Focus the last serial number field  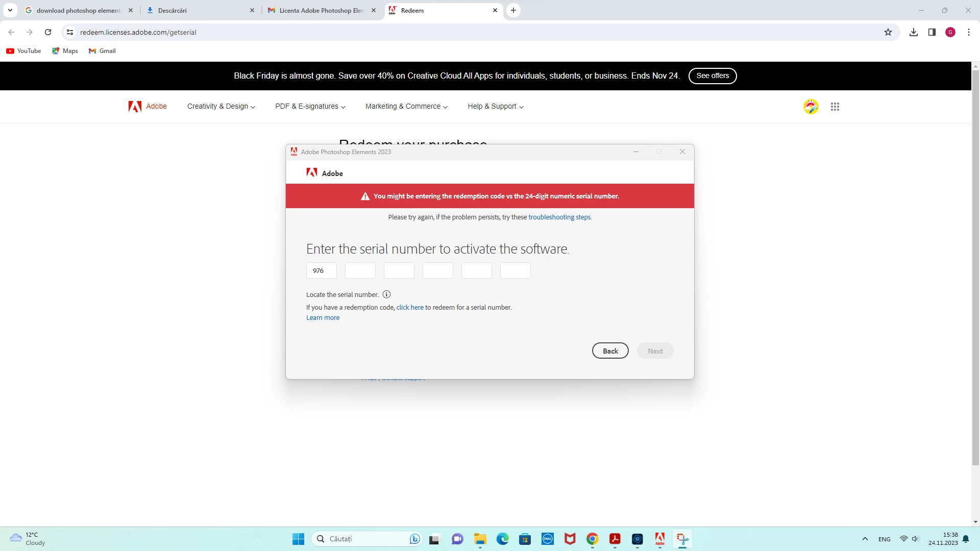coord(516,270)
